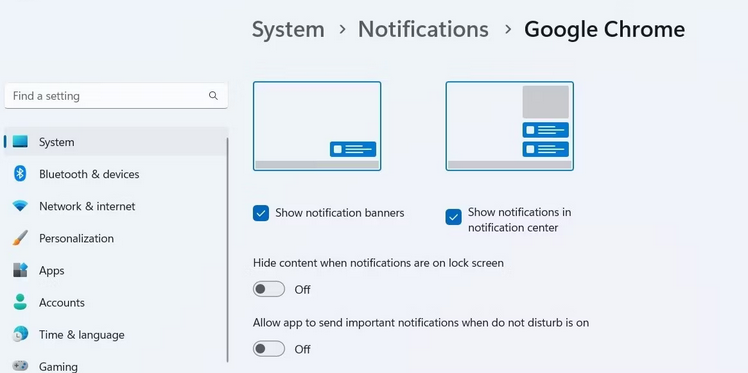
Task: Click the sidebar vertical scrollbar
Action: (x=228, y=249)
